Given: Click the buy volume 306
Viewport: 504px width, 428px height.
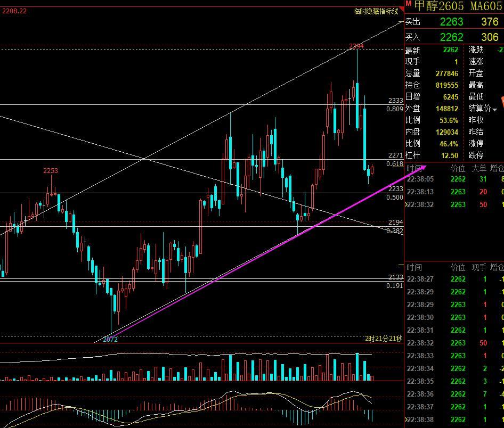Looking at the screenshot, I should [x=490, y=37].
